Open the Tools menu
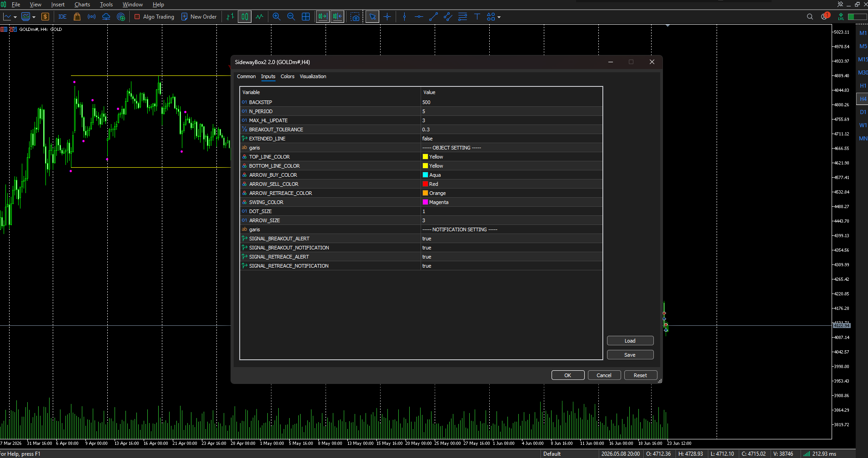This screenshot has height=458, width=868. point(106,5)
